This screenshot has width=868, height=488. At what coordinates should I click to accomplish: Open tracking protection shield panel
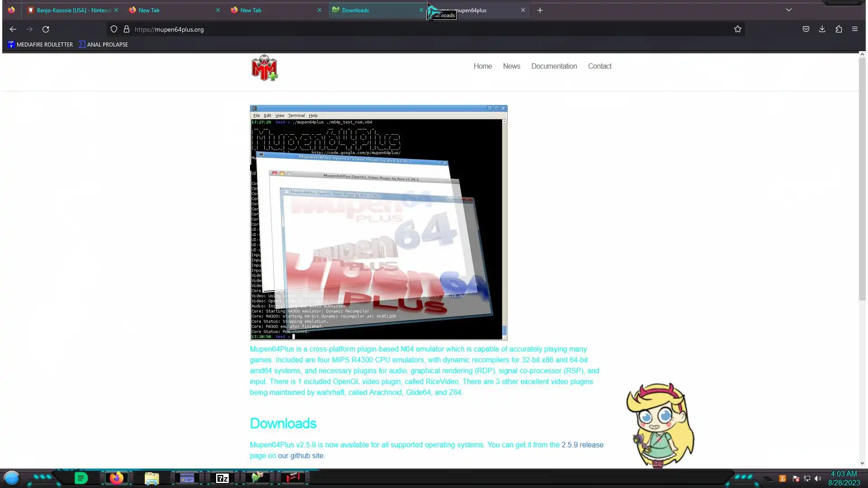pyautogui.click(x=114, y=29)
